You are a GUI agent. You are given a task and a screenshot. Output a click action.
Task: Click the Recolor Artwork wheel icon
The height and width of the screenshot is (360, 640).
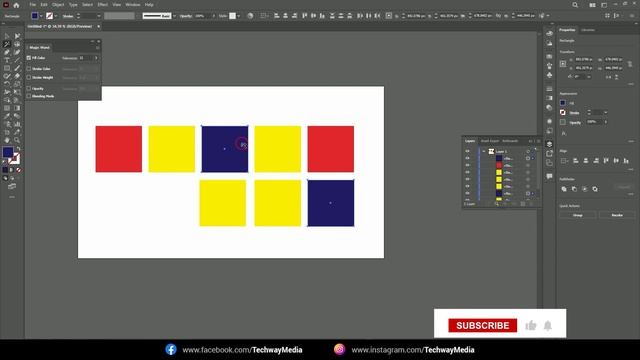[x=250, y=16]
